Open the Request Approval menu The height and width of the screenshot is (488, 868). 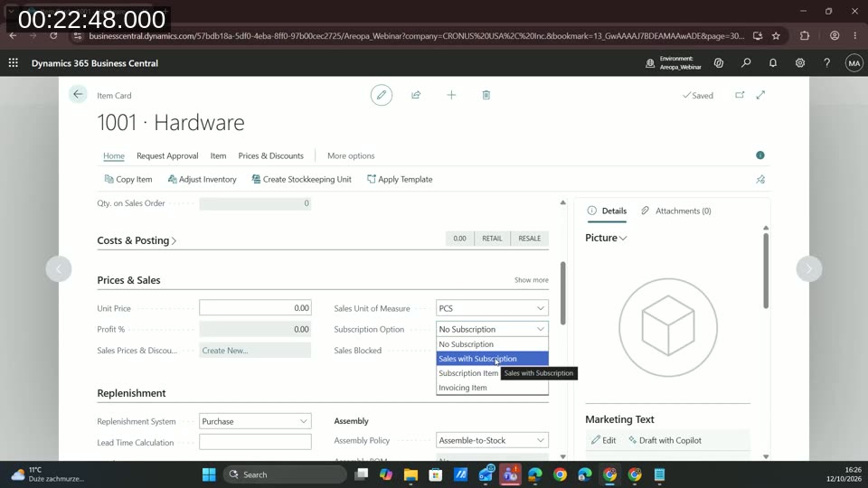(x=167, y=156)
